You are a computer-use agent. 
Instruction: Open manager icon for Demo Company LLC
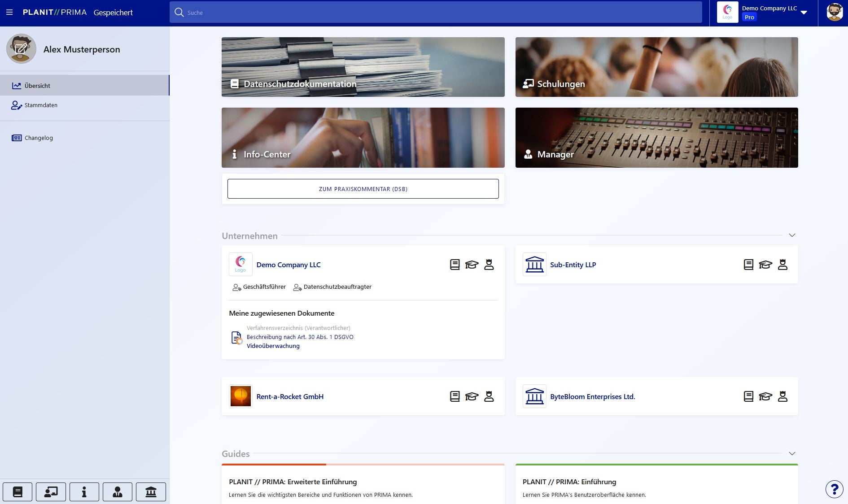point(489,265)
